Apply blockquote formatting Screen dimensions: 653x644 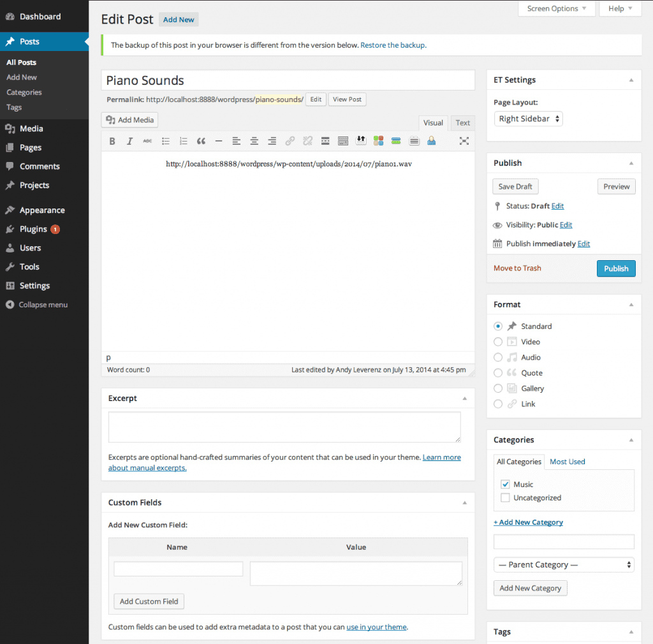point(201,141)
